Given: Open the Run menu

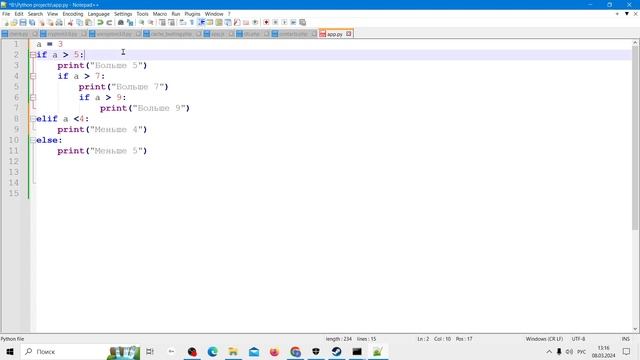Looking at the screenshot, I should tap(176, 14).
